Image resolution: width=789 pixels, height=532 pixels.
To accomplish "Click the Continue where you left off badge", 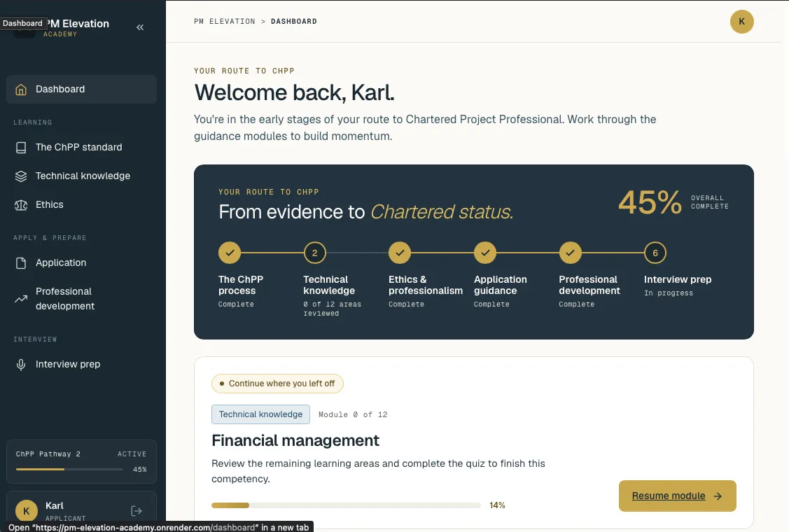I will [x=277, y=384].
